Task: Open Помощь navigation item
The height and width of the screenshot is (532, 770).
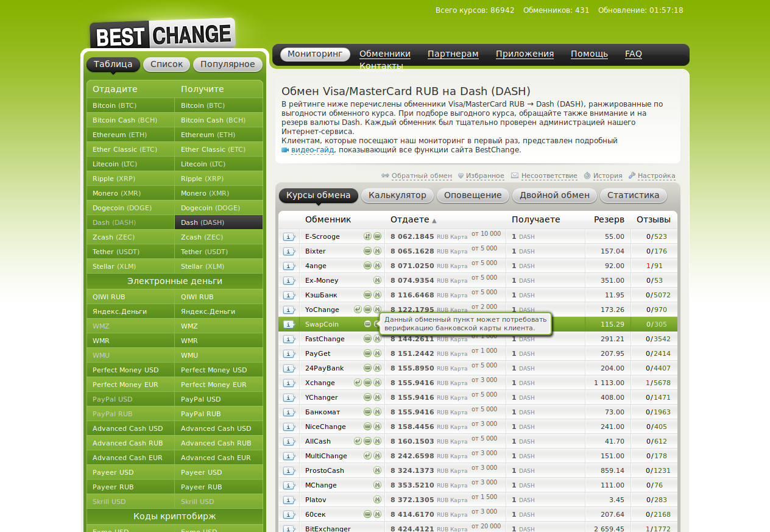Action: point(589,54)
